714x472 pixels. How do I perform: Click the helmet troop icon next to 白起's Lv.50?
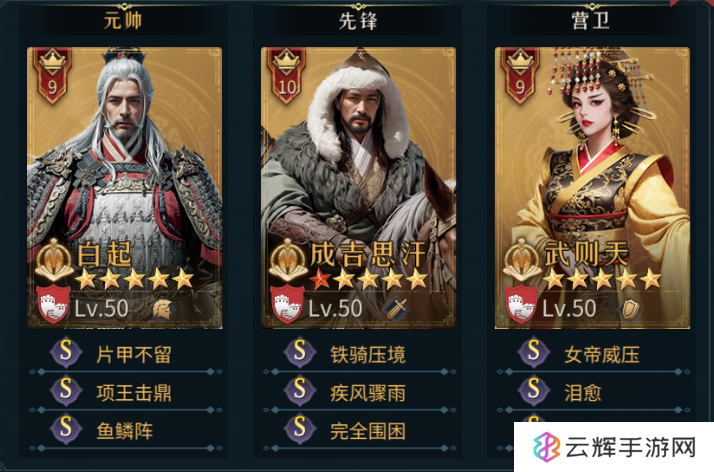coord(163,310)
